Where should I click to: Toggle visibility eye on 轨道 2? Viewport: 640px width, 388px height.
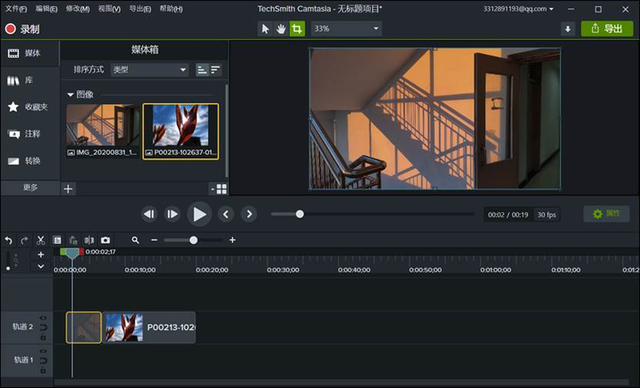(43, 317)
